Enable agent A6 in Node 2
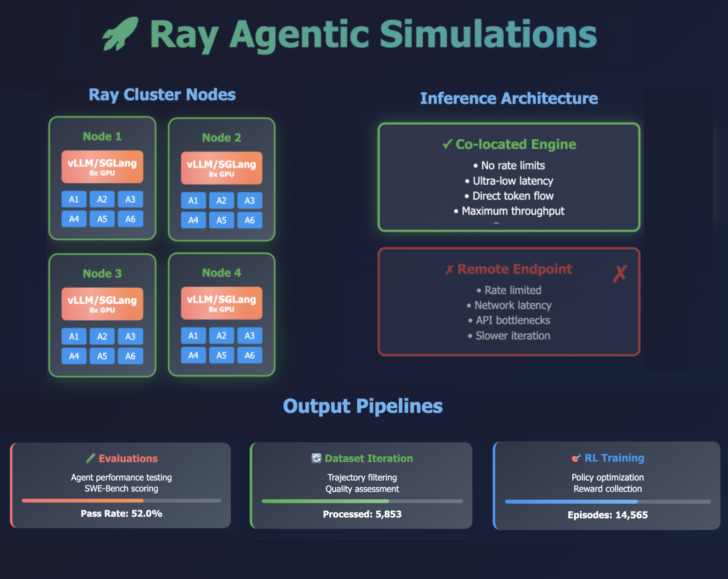This screenshot has height=579, width=728. coord(249,220)
